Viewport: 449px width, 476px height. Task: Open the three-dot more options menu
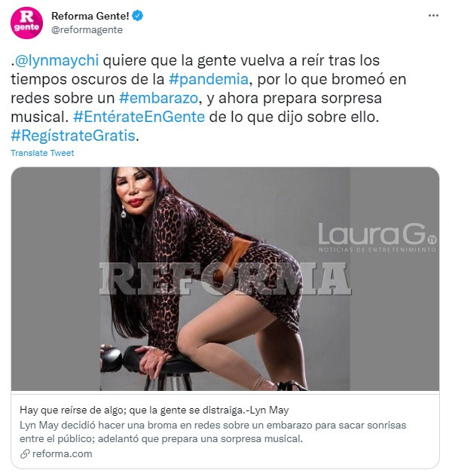[433, 16]
